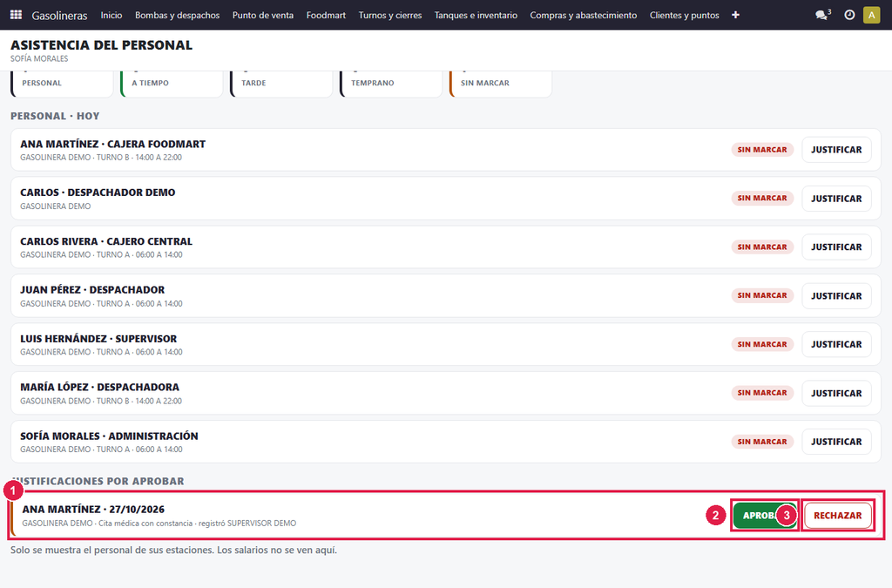Open the Bombas y despachos menu
The width and height of the screenshot is (892, 588).
(177, 16)
